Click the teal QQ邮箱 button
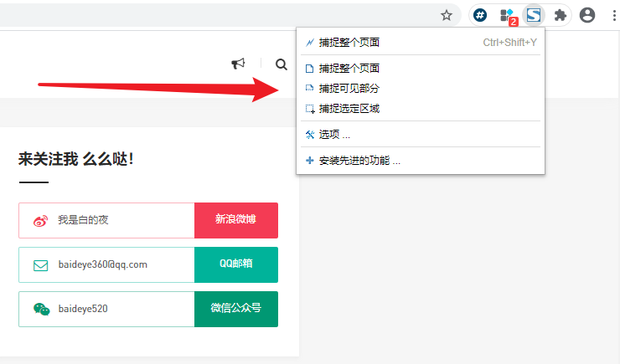The image size is (620, 364). (236, 264)
